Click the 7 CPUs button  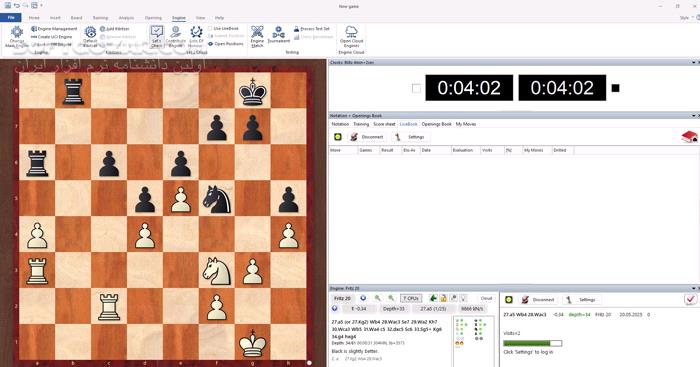pyautogui.click(x=411, y=298)
